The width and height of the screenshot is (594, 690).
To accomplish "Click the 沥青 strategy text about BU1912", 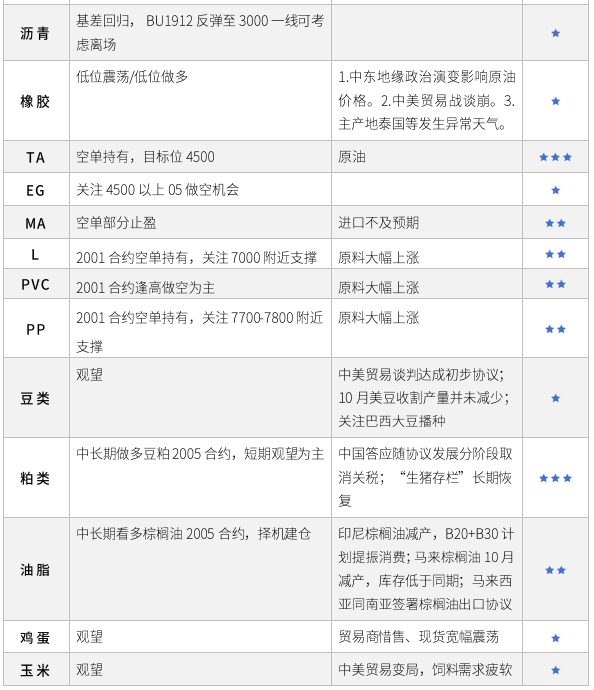I will [x=200, y=33].
